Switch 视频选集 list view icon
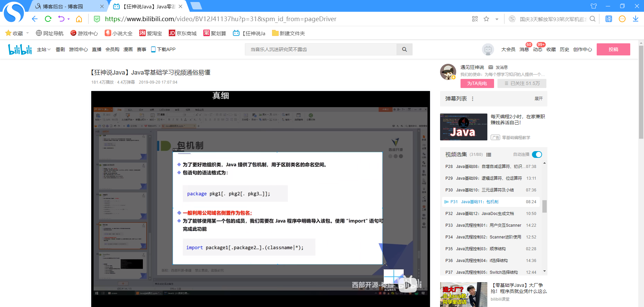 pos(489,155)
